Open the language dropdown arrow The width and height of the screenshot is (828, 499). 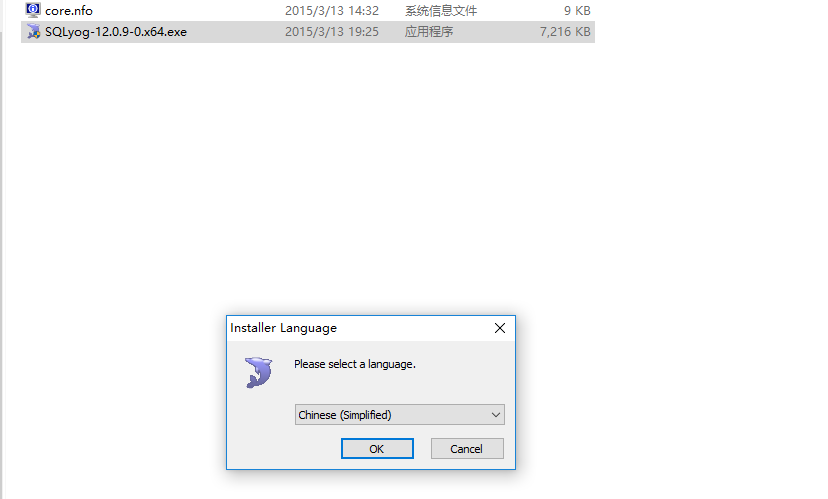(496, 415)
